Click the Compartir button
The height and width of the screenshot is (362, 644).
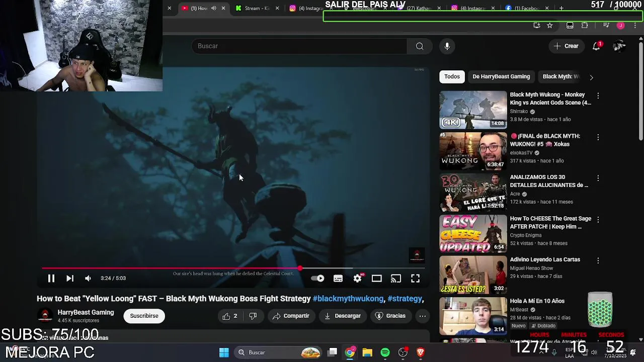click(x=291, y=316)
